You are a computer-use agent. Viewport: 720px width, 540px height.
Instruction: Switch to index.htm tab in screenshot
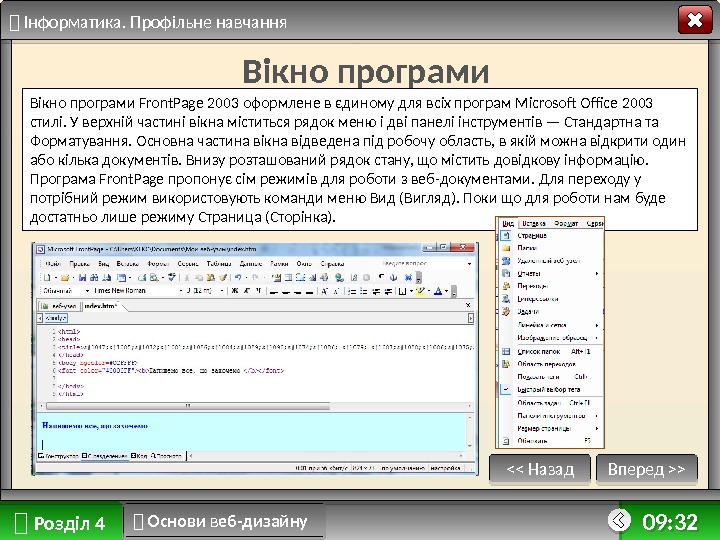tap(101, 306)
